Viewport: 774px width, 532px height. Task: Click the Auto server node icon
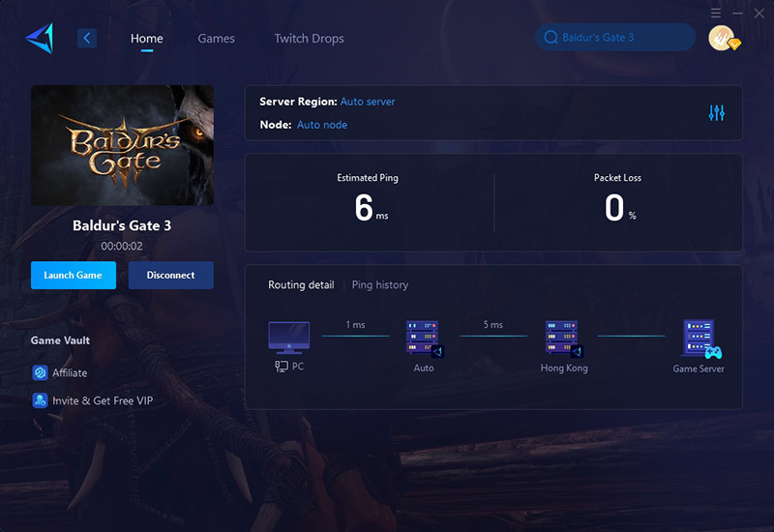click(424, 338)
